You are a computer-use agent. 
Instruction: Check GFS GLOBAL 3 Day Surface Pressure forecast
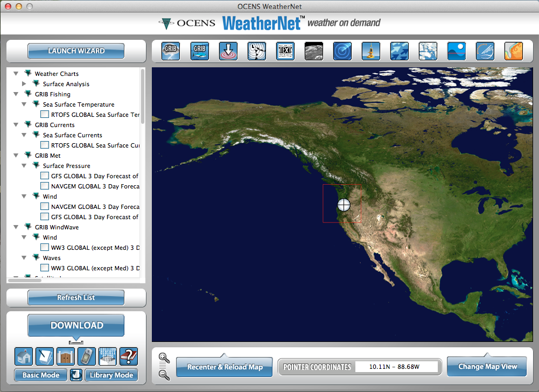[x=45, y=176]
